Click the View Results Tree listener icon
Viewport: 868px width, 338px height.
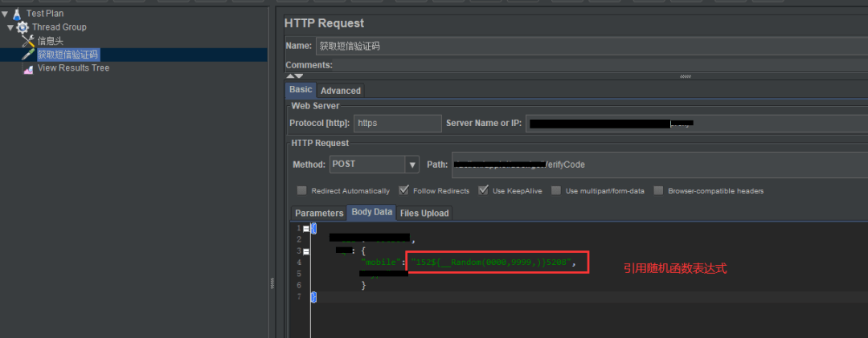(x=29, y=69)
